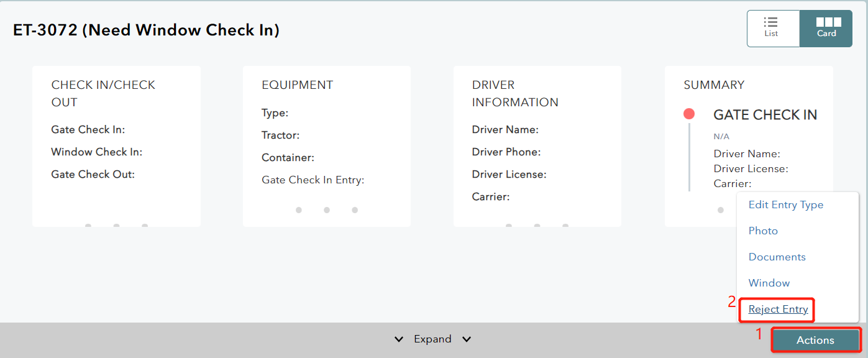Click the ET-3072 entry title
The width and height of the screenshot is (868, 358).
(146, 30)
